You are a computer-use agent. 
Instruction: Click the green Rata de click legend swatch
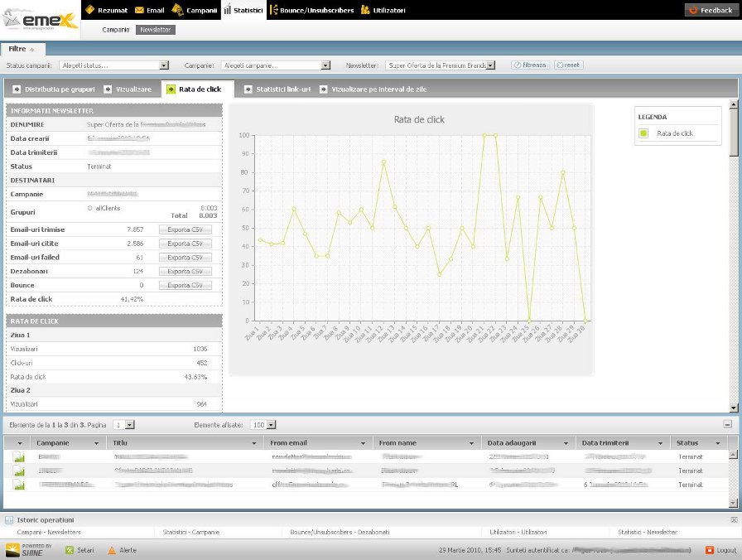pos(643,133)
